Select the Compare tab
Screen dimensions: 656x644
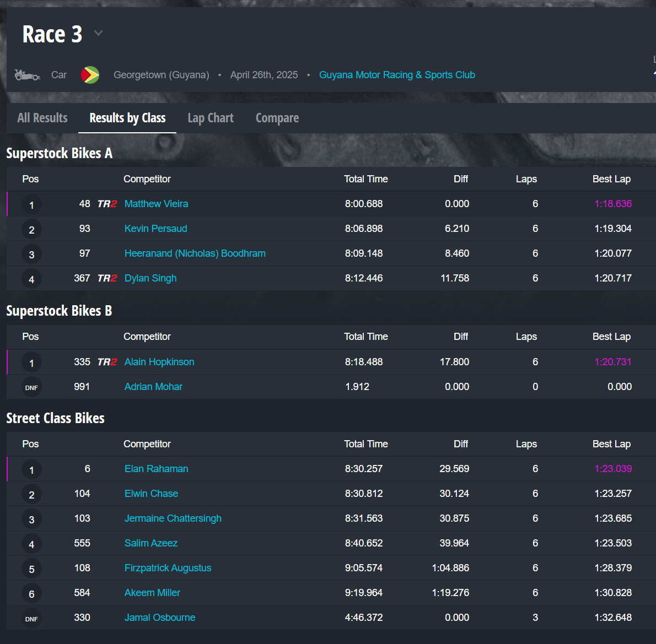tap(277, 118)
